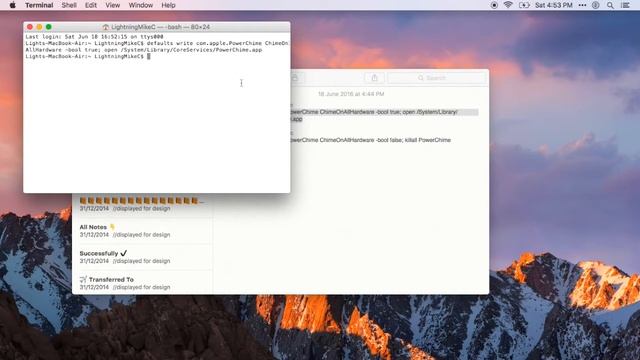This screenshot has width=640, height=360.
Task: Click the clock showing Sat 4:53 PM
Action: click(553, 5)
